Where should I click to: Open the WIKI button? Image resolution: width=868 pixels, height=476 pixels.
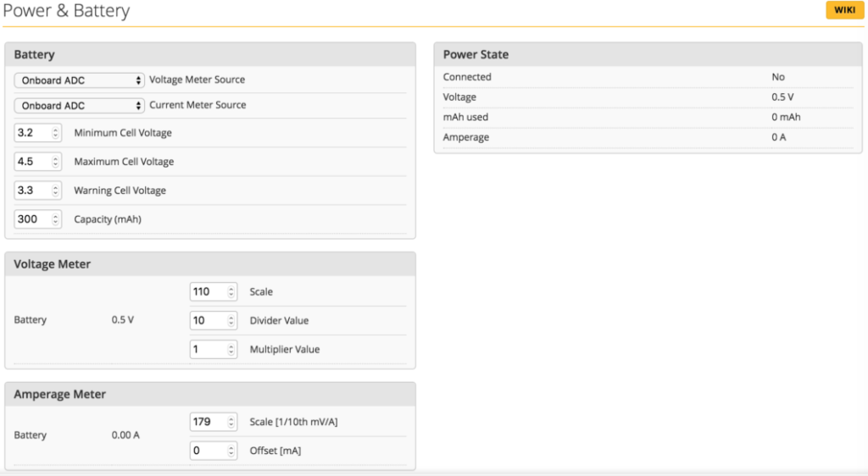pyautogui.click(x=844, y=10)
